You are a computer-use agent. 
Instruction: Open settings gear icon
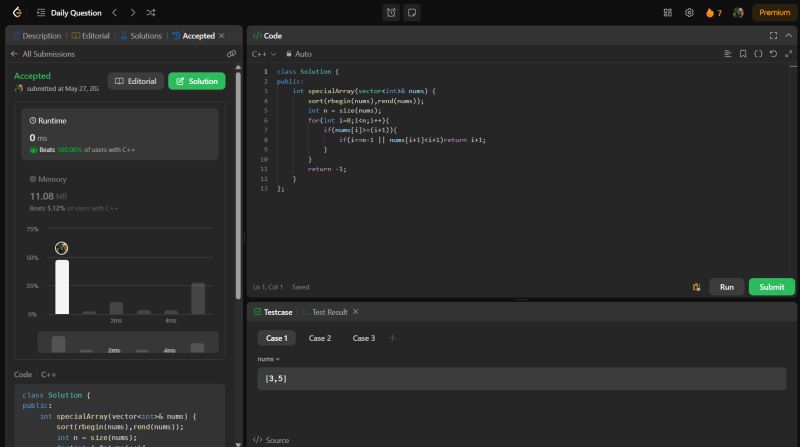coord(689,13)
